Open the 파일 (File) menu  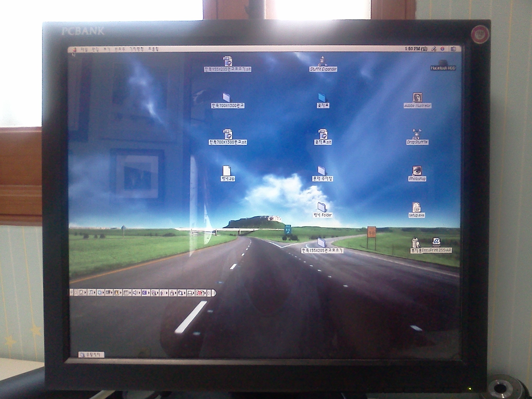[x=84, y=49]
